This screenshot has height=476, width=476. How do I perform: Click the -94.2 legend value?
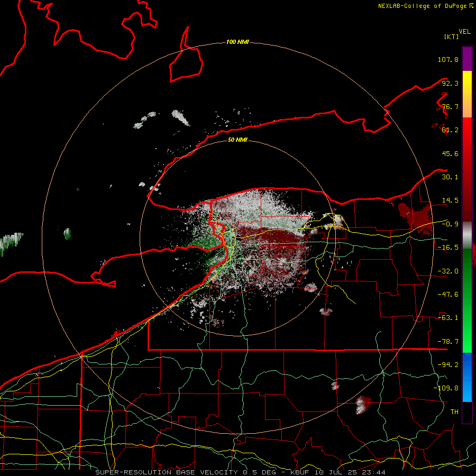pos(448,364)
